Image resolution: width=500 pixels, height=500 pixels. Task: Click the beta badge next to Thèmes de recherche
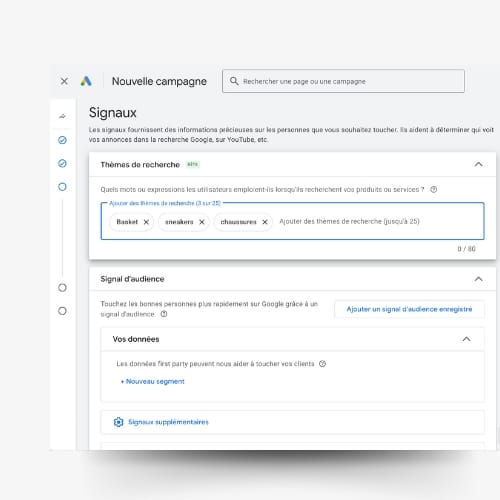192,164
